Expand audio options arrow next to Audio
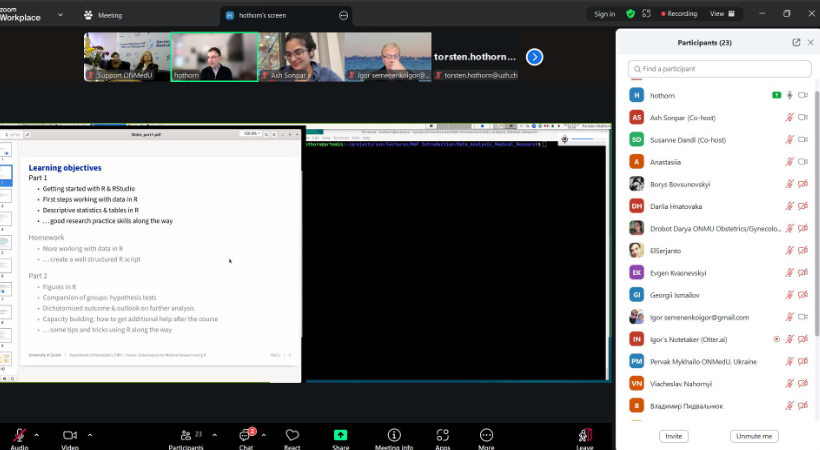 tap(37, 435)
